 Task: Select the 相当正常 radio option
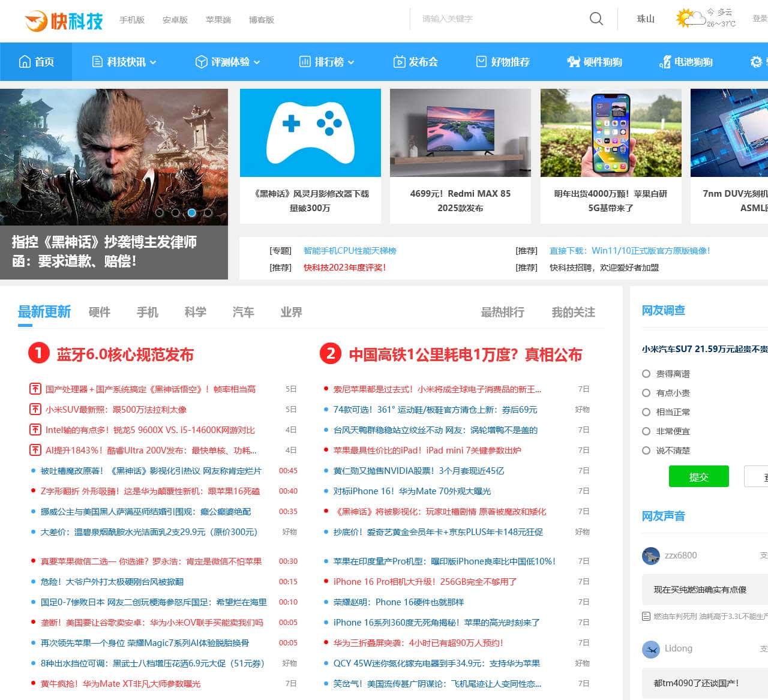pos(646,412)
